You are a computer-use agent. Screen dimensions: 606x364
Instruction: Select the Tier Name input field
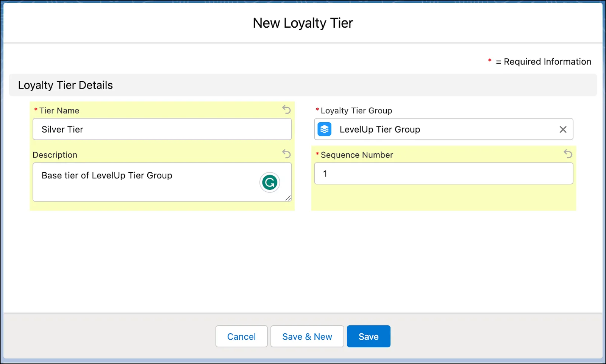[x=162, y=129]
